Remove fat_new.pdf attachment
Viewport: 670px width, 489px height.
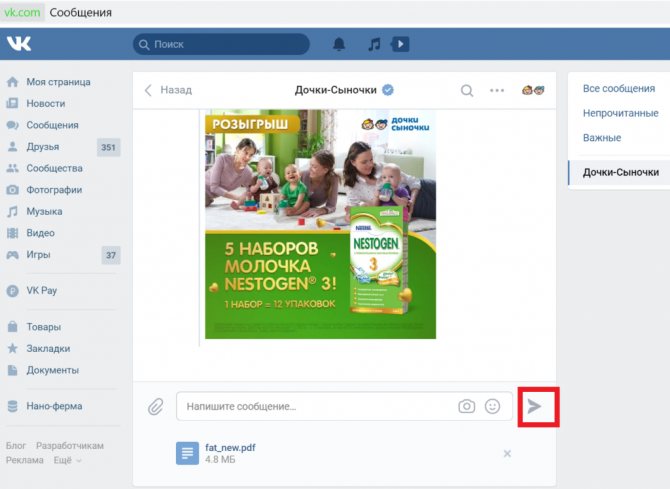pos(507,454)
